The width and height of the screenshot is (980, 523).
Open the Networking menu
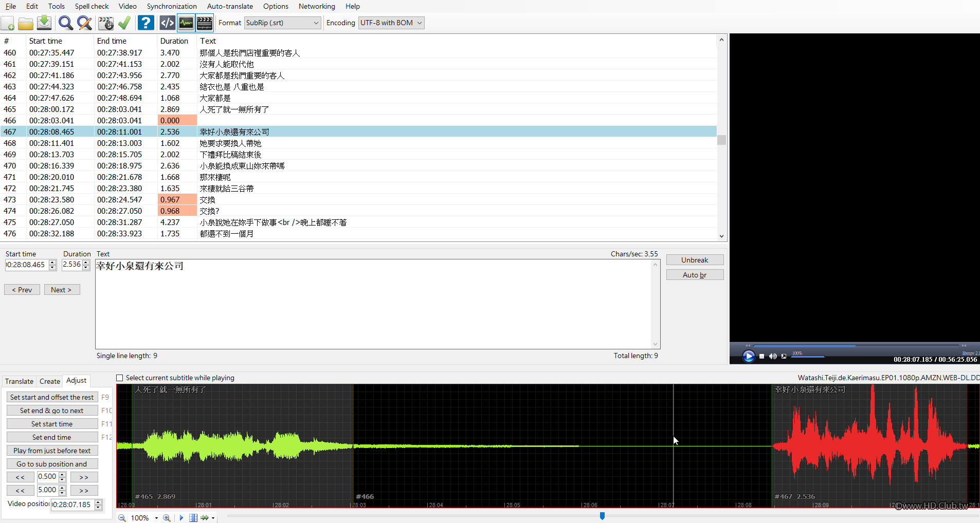click(x=317, y=6)
